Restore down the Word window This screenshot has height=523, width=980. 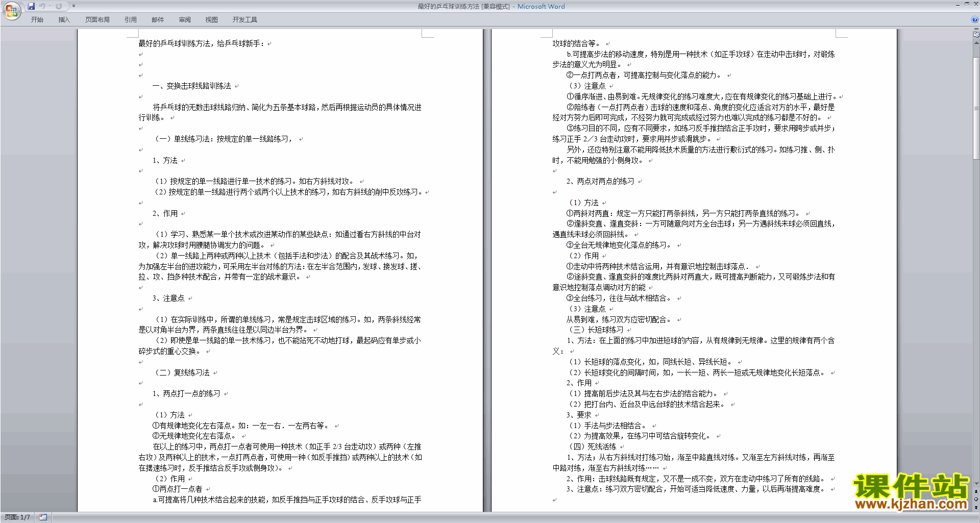[967, 5]
